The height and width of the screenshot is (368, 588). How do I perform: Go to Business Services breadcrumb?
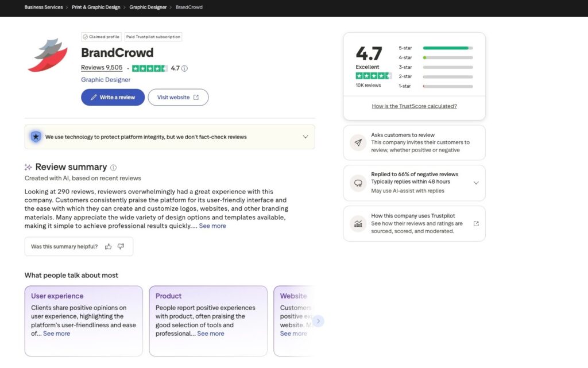click(44, 7)
